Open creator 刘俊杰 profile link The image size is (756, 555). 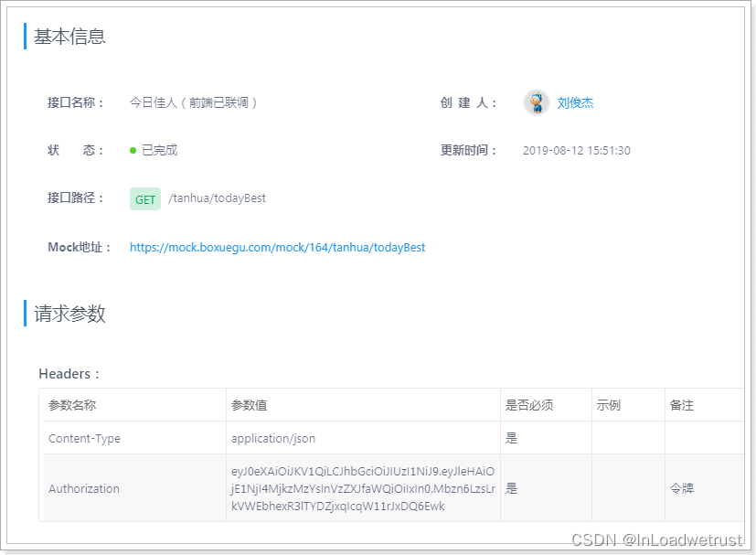click(575, 102)
